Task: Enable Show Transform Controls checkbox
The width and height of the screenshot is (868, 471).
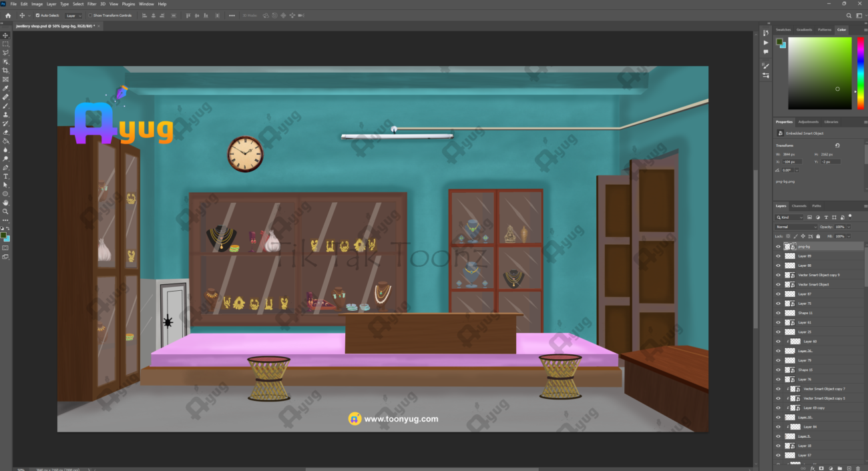Action: (x=90, y=15)
